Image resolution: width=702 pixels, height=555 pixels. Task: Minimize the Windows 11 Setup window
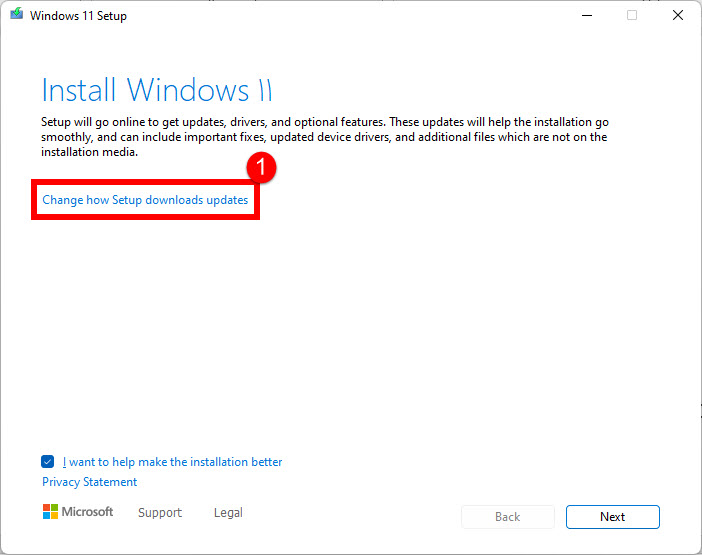(x=587, y=15)
